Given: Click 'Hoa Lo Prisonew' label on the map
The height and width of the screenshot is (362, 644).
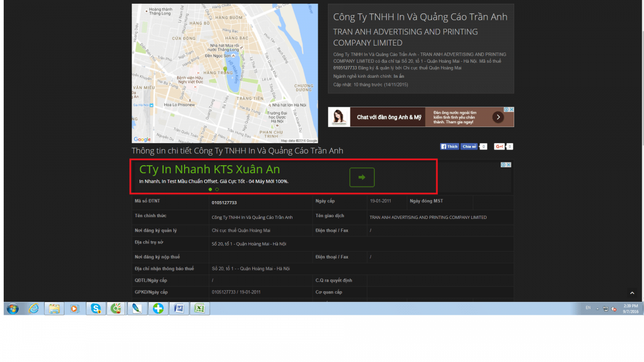Looking at the screenshot, I should pyautogui.click(x=180, y=105).
